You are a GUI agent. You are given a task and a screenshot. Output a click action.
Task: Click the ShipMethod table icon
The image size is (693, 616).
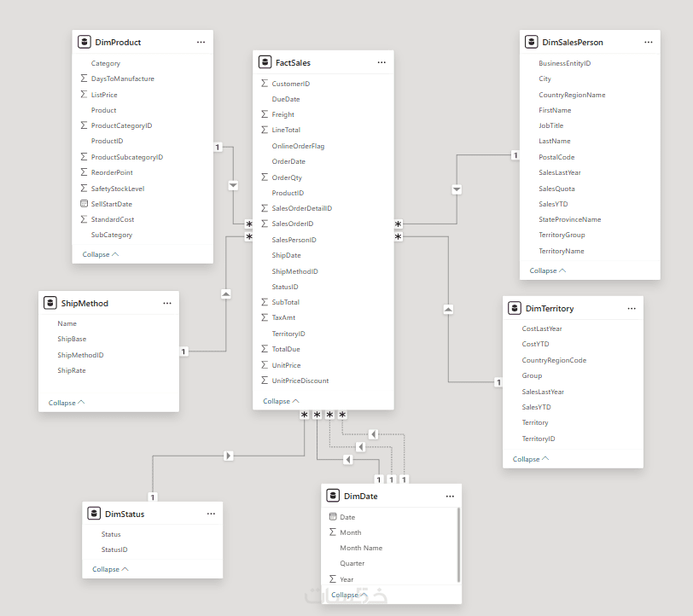(49, 303)
